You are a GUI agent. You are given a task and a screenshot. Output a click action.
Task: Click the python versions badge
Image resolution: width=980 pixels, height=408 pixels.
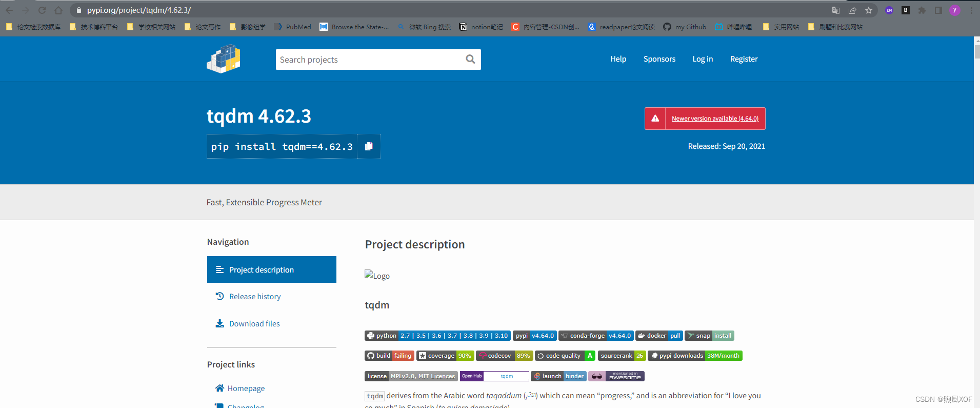point(437,336)
